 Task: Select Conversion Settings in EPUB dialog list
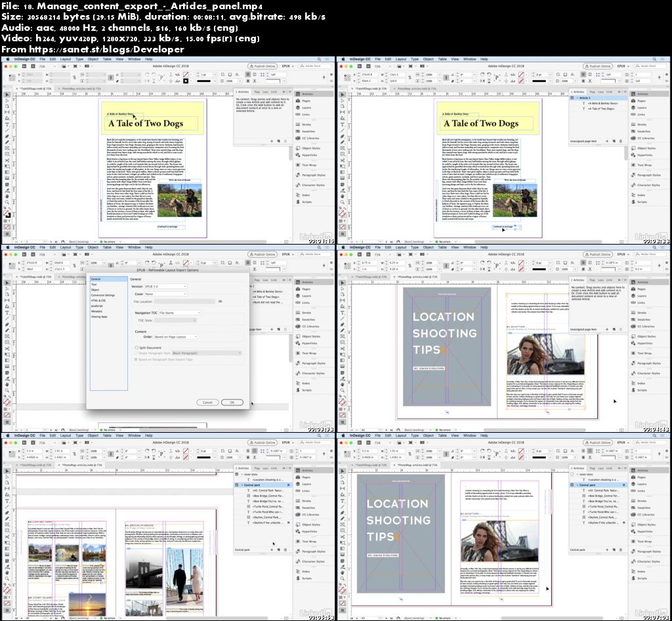[x=103, y=295]
